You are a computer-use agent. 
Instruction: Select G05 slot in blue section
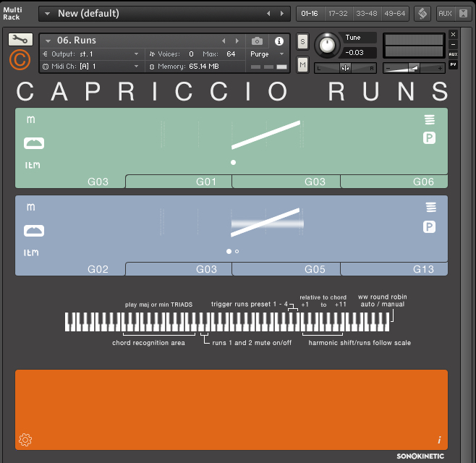coord(286,269)
